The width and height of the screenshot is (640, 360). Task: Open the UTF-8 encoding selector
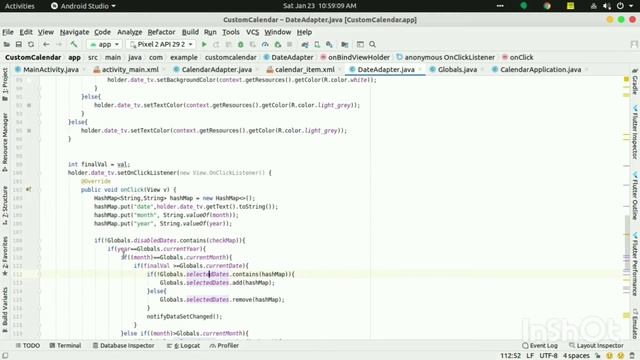click(x=548, y=356)
